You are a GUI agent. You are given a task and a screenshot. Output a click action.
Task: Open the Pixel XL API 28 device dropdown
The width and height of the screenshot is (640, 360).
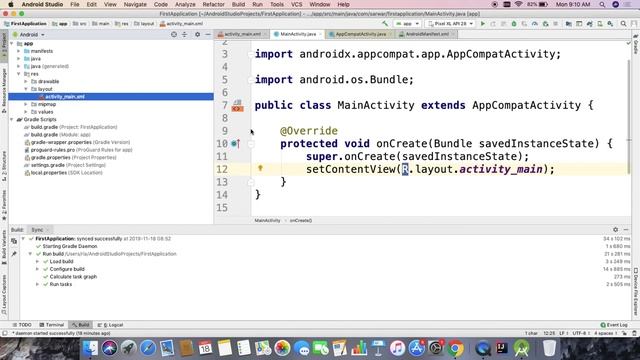click(450, 24)
